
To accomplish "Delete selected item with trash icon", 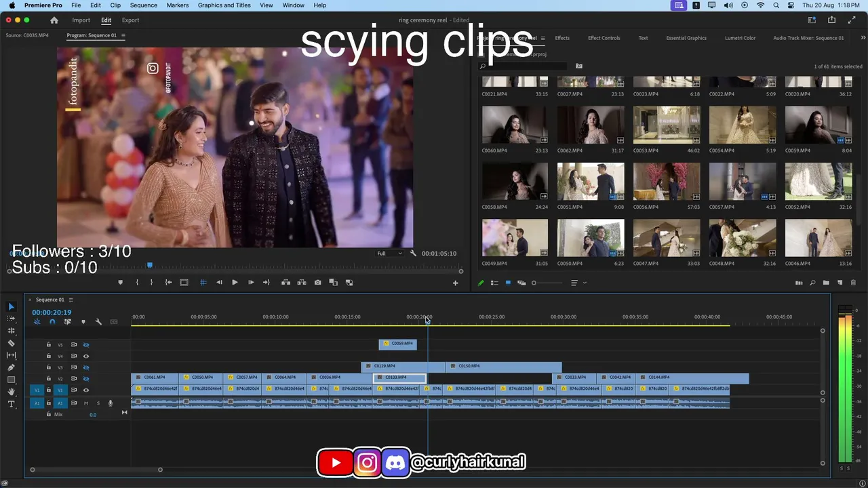I will (x=853, y=283).
